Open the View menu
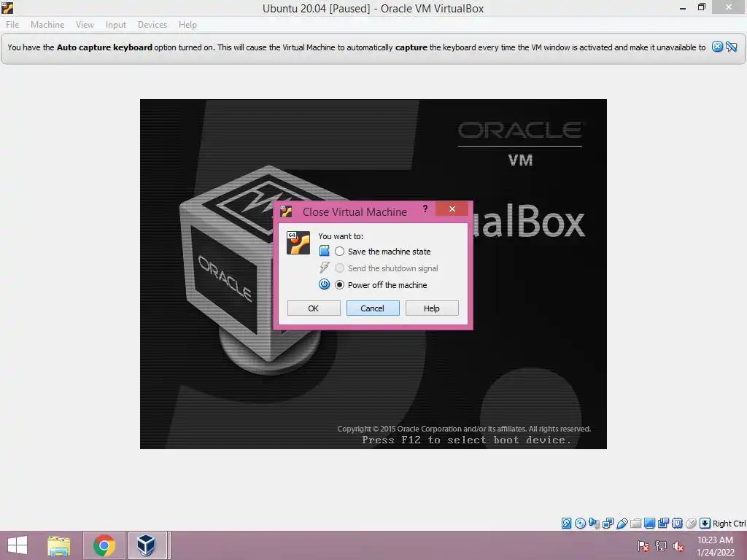The height and width of the screenshot is (560, 747). tap(85, 25)
